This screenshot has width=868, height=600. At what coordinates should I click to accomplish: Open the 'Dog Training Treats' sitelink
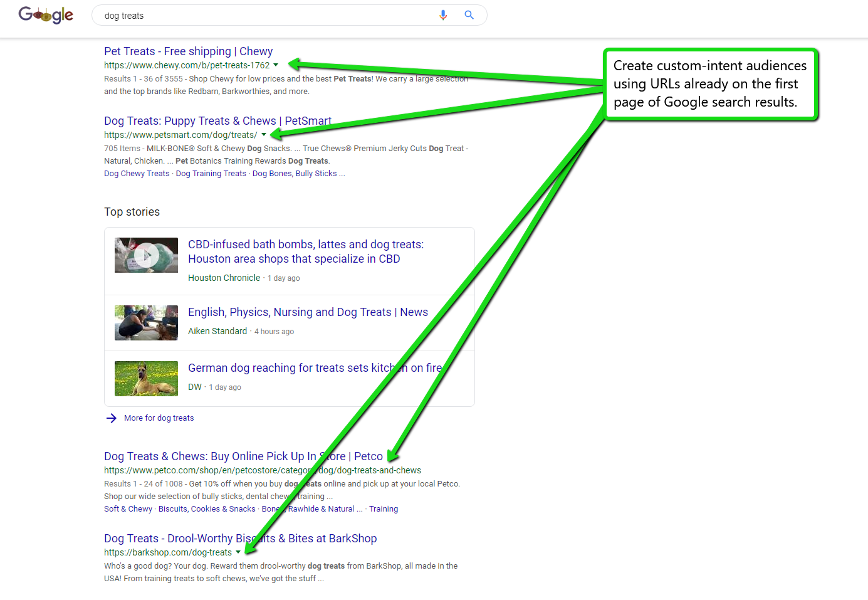click(x=211, y=174)
